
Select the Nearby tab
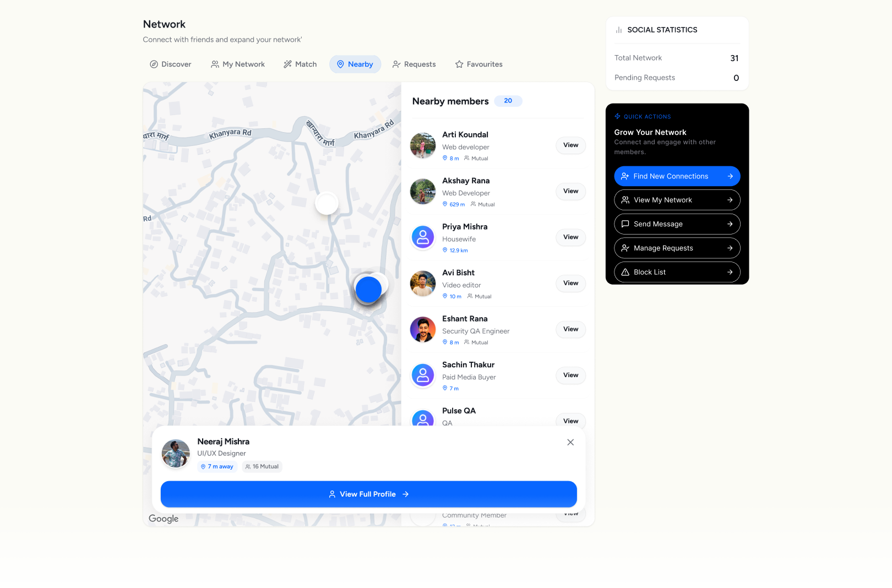click(x=355, y=64)
